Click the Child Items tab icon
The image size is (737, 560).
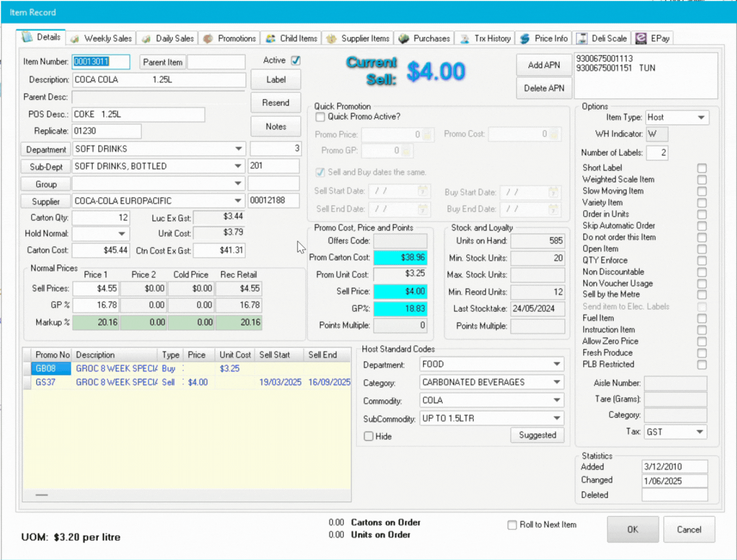(271, 38)
